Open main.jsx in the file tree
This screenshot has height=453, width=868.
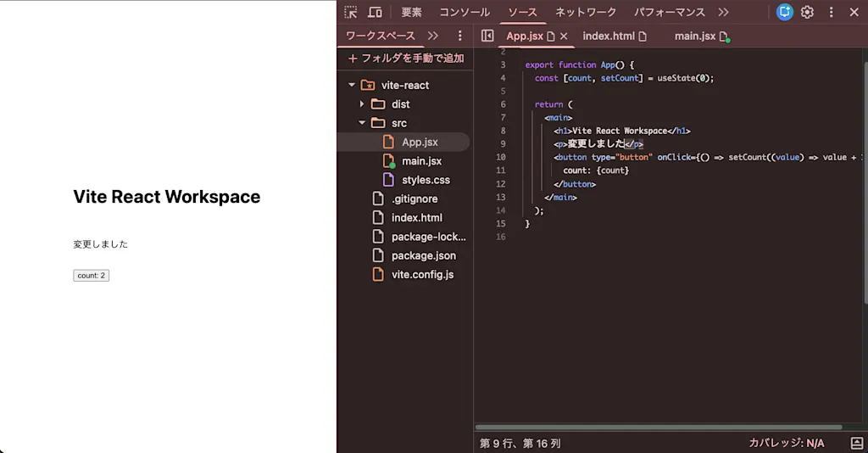tap(422, 161)
